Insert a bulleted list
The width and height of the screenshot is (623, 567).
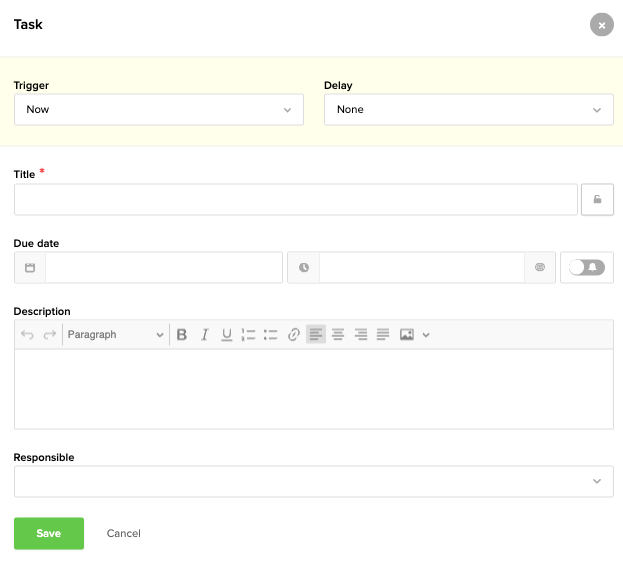(270, 335)
